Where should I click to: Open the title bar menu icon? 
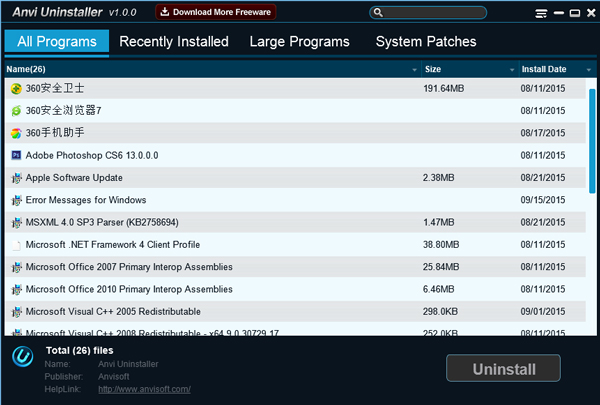[541, 14]
